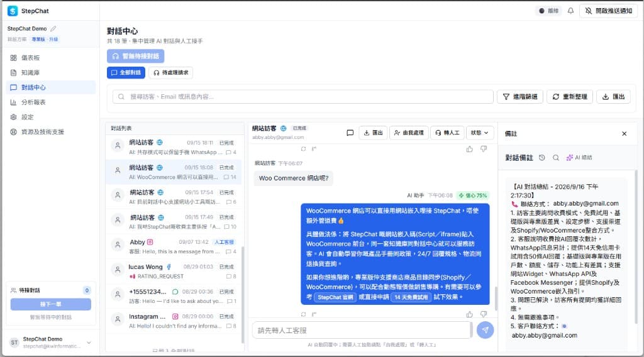Viewport: 644px width, 357px height.
Task: Click the ST account avatar
Action: tap(14, 342)
